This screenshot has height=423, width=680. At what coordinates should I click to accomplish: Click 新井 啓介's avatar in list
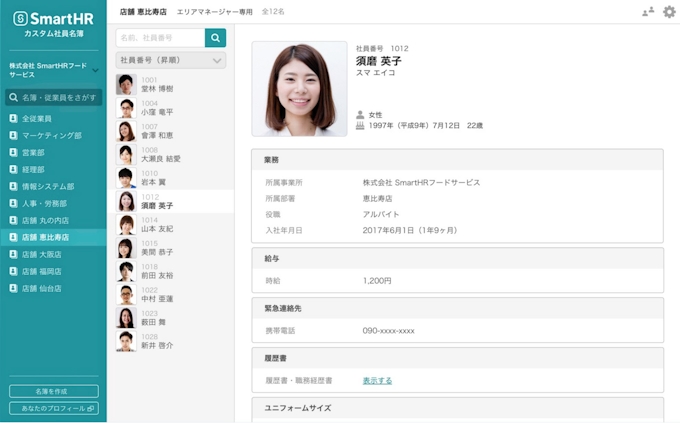point(125,341)
